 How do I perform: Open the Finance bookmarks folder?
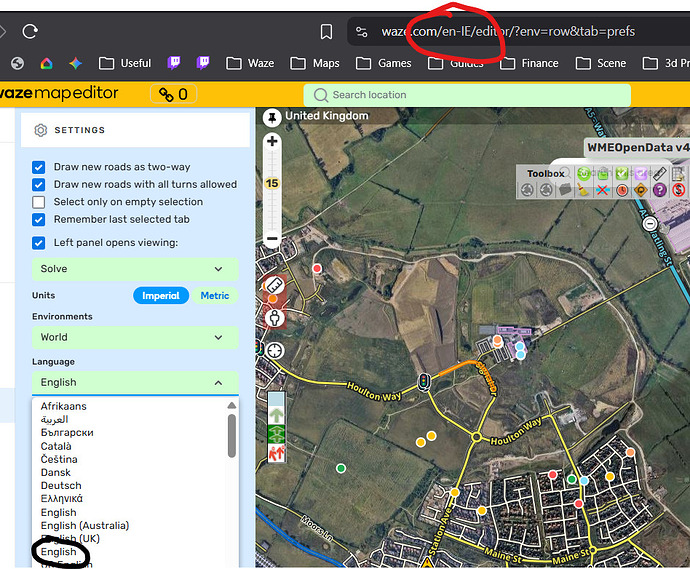coord(529,63)
